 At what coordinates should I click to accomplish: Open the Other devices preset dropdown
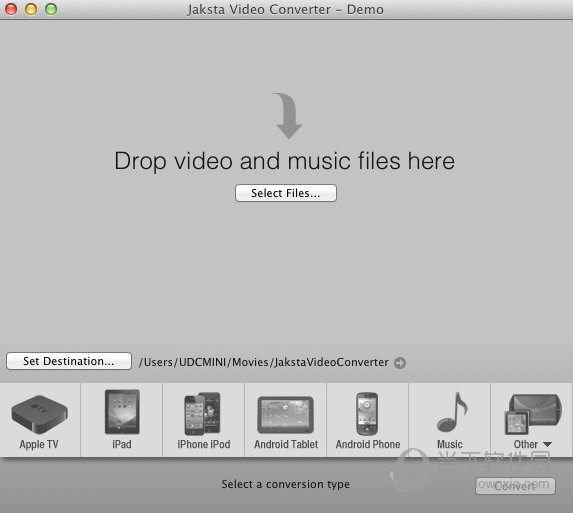(x=532, y=420)
